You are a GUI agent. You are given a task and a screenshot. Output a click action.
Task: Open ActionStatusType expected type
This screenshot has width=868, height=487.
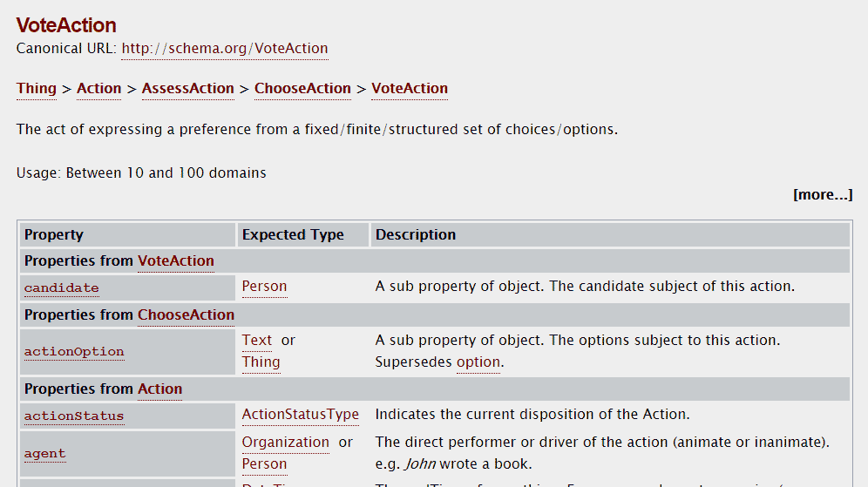coord(301,415)
